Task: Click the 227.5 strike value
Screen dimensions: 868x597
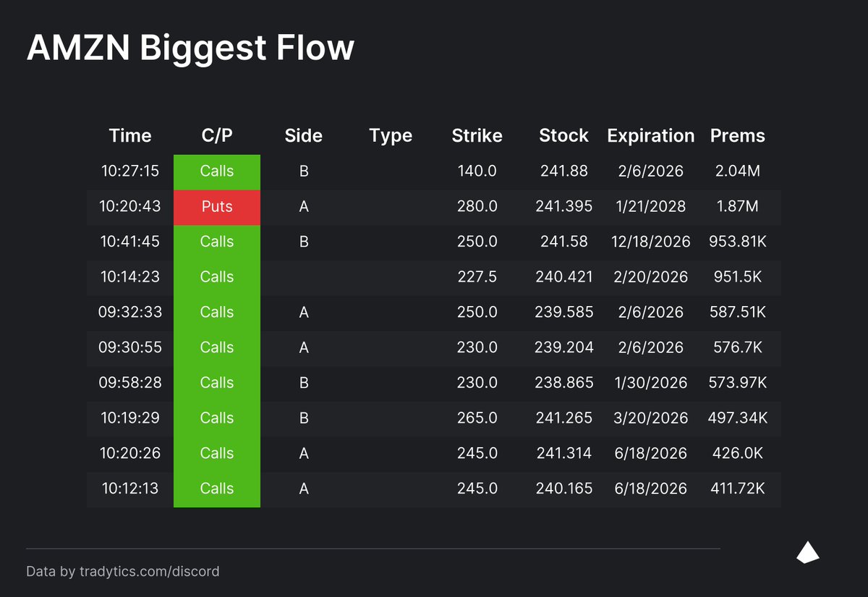Action: (477, 277)
